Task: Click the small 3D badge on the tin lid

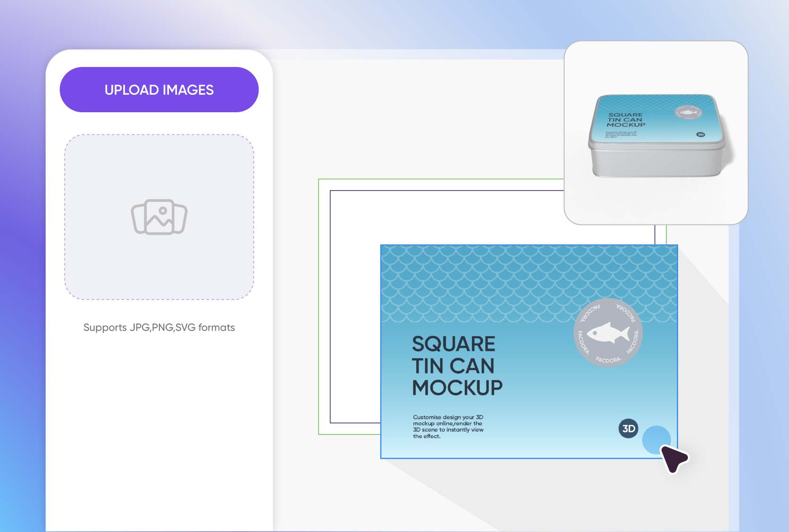Action: [701, 135]
